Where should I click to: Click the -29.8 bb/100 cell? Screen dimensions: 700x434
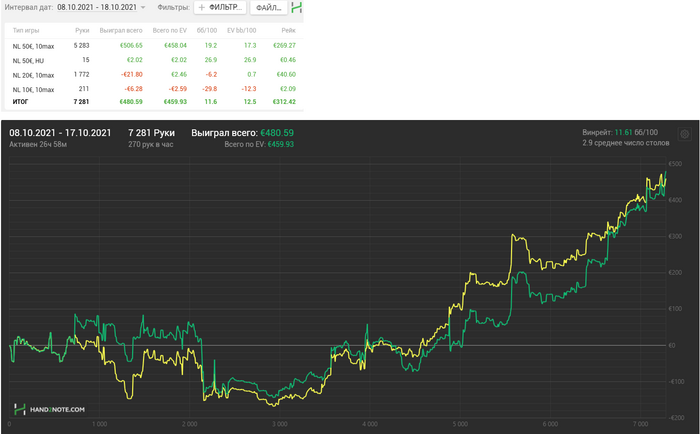pos(209,89)
